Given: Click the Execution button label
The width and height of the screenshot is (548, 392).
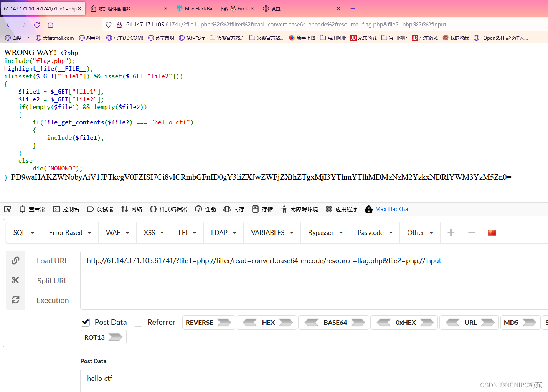Looking at the screenshot, I should pyautogui.click(x=53, y=300).
